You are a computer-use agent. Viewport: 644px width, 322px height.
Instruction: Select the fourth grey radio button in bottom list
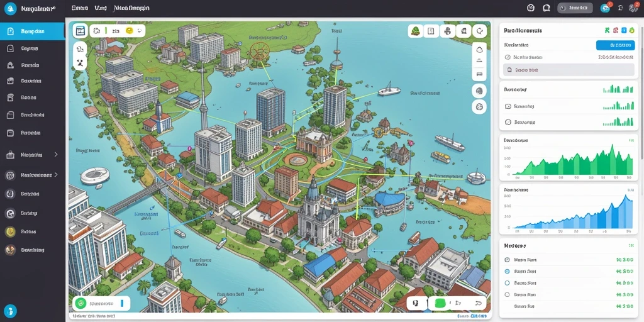(507, 294)
